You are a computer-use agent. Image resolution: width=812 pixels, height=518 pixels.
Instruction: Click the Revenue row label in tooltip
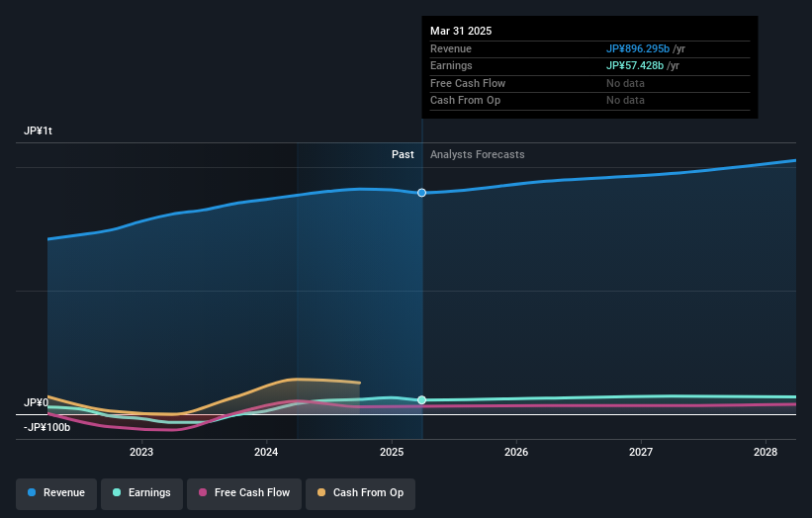pos(451,48)
